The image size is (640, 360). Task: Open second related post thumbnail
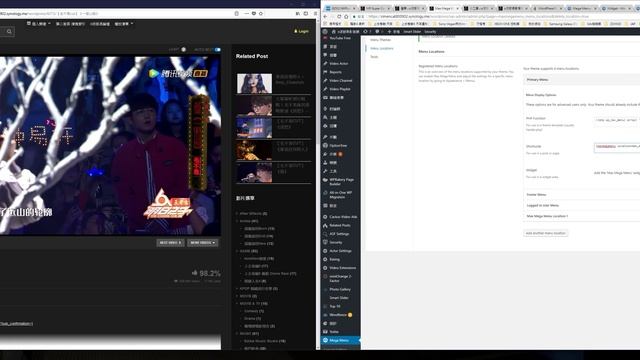254,106
